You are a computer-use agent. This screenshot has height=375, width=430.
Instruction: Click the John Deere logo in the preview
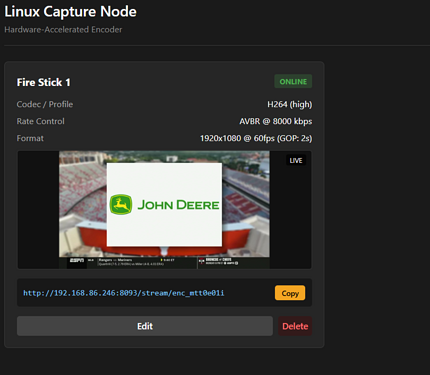[164, 205]
